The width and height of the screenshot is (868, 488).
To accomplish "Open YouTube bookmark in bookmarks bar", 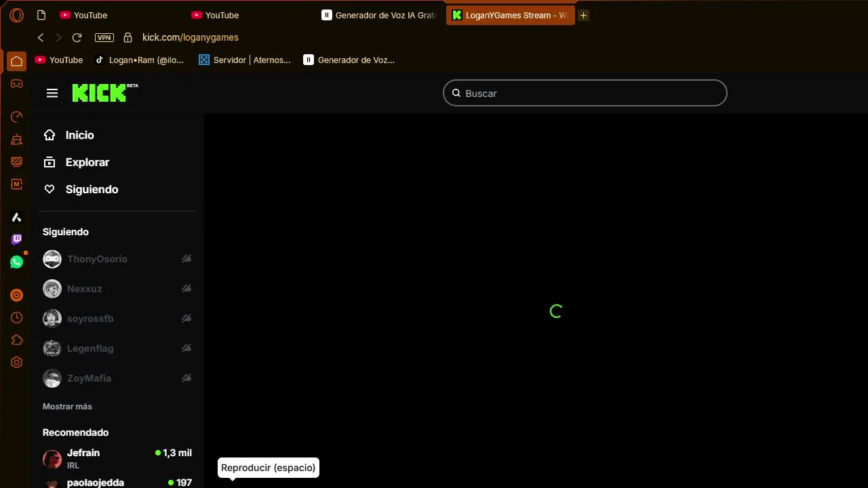I will click(x=59, y=60).
